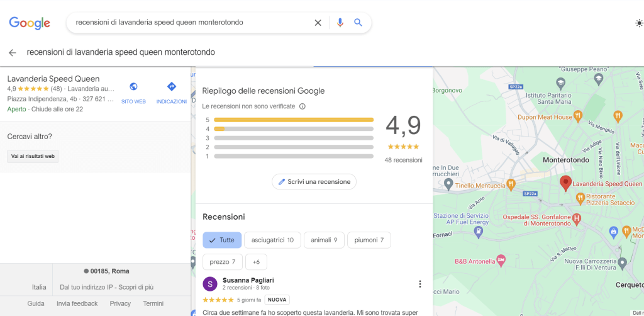Select the Tutte review filter chip
Viewport: 644px width, 316px height.
pyautogui.click(x=221, y=240)
